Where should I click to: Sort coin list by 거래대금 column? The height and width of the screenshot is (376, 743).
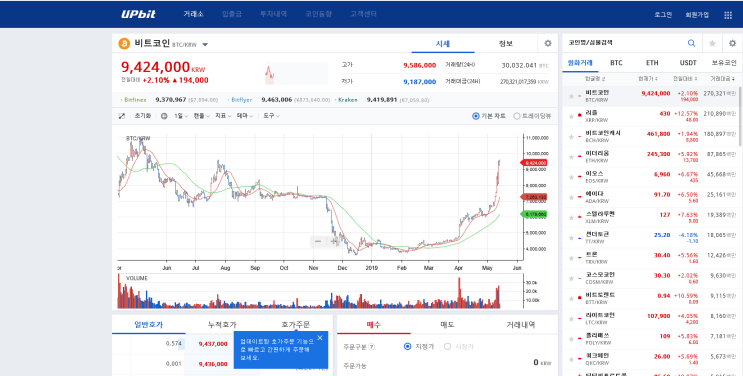click(x=723, y=79)
